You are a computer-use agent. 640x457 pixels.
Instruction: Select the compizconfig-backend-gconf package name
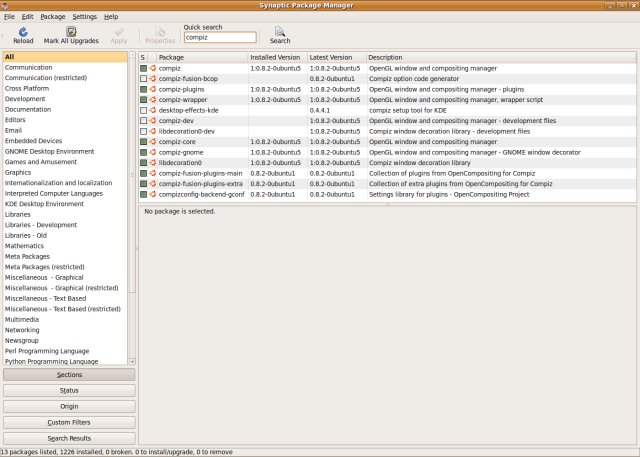click(202, 194)
